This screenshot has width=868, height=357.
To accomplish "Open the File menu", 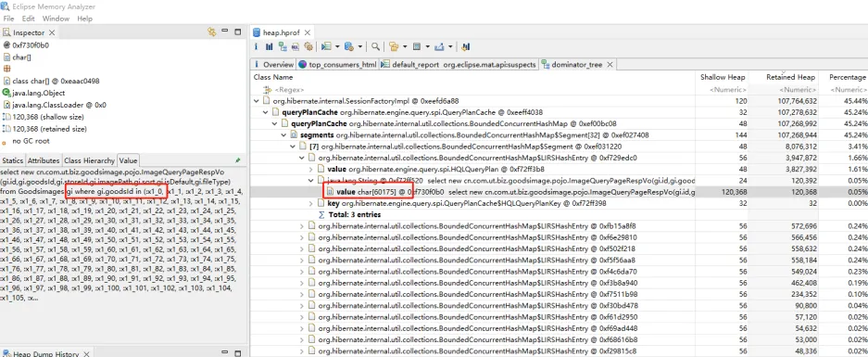I will click(9, 19).
